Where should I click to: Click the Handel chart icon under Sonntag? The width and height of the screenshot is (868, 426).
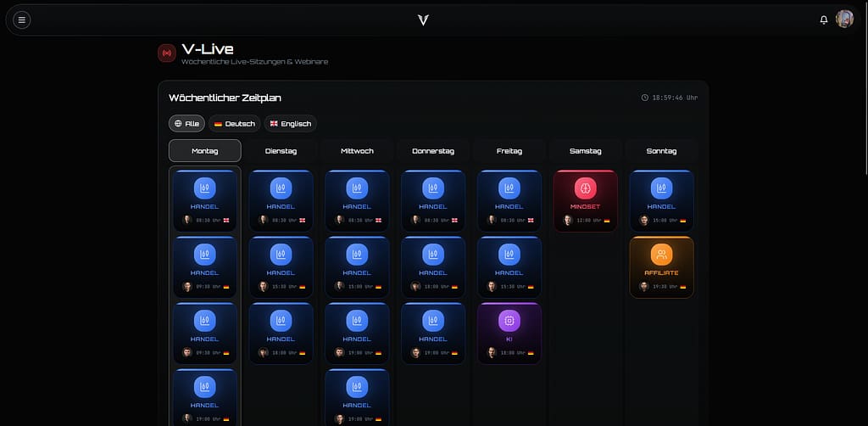661,188
